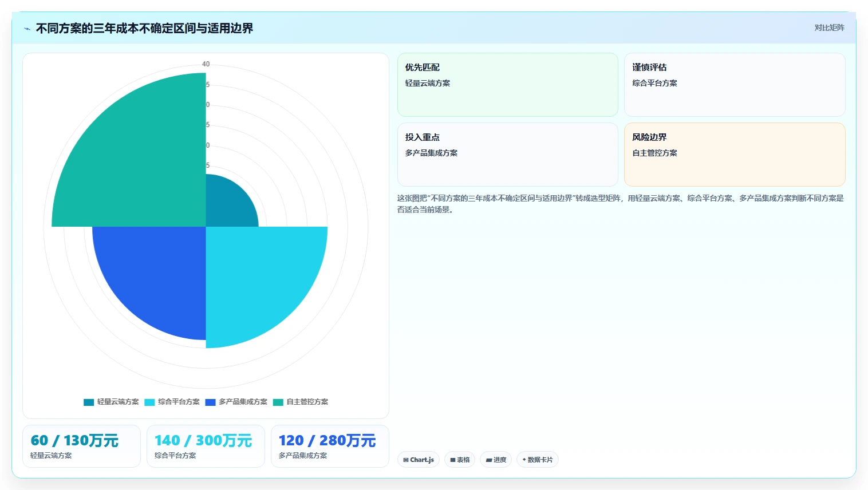The height and width of the screenshot is (490, 868).
Task: Toggle the 轻量云端方案 legend color box
Action: tap(89, 402)
